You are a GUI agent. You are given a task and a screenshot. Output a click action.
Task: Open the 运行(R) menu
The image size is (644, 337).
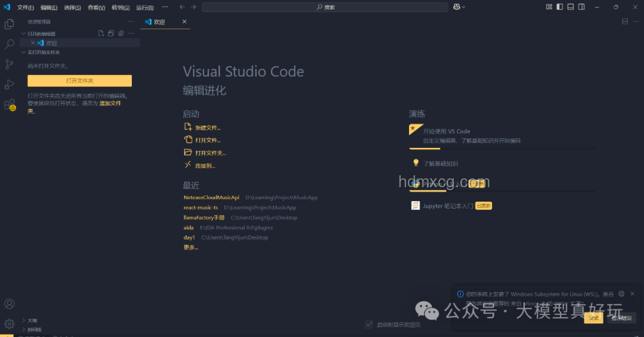click(x=144, y=7)
